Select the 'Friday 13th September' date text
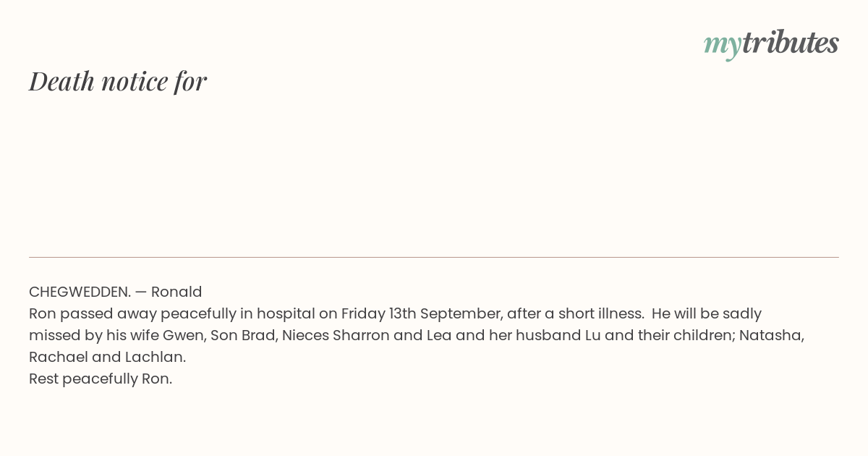 pyautogui.click(x=421, y=313)
